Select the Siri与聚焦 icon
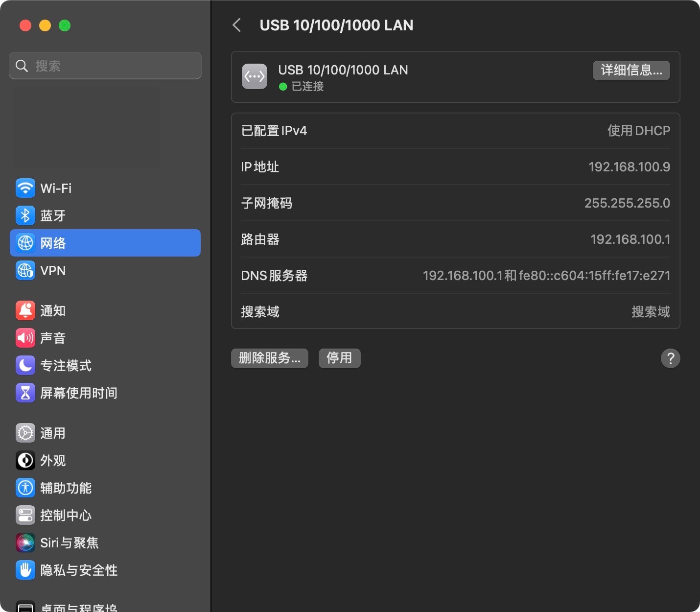Image resolution: width=700 pixels, height=612 pixels. click(x=25, y=543)
